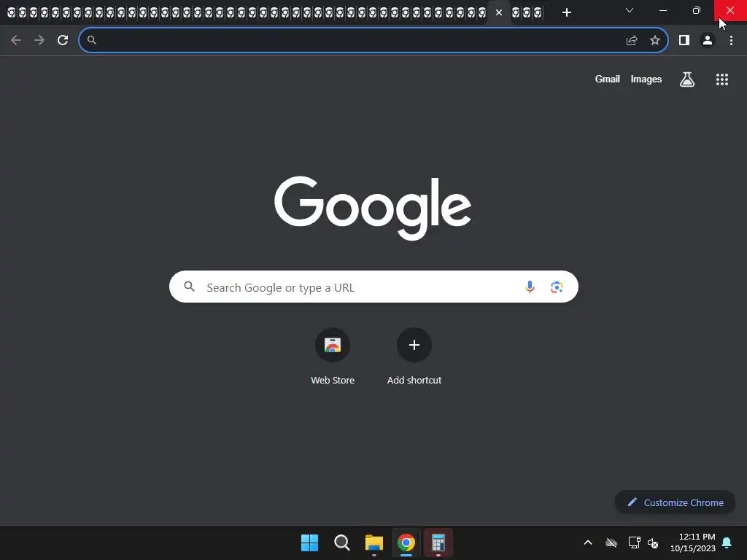Open the clock showing 12:11 PM
The image size is (747, 560).
693,542
